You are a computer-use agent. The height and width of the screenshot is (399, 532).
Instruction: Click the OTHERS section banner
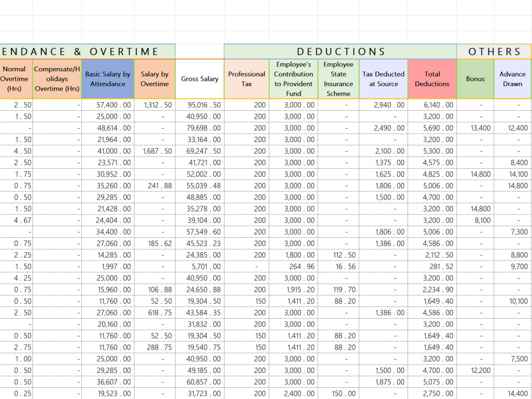point(494,51)
